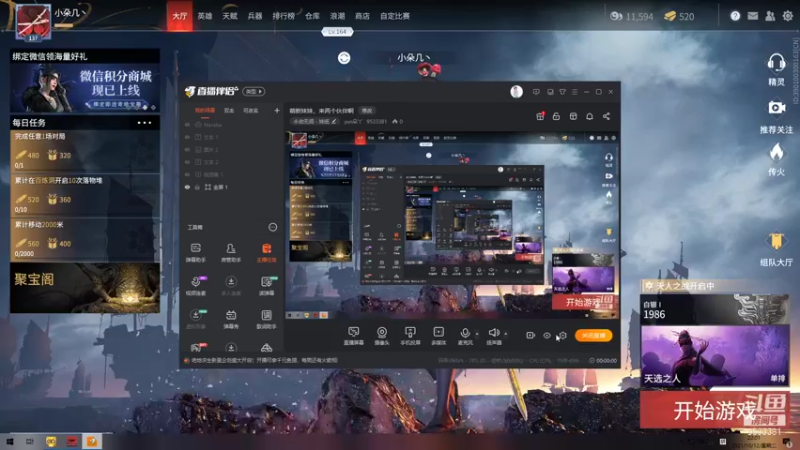The height and width of the screenshot is (450, 800).
Task: Click 开始游戏 start game button
Action: tap(714, 410)
